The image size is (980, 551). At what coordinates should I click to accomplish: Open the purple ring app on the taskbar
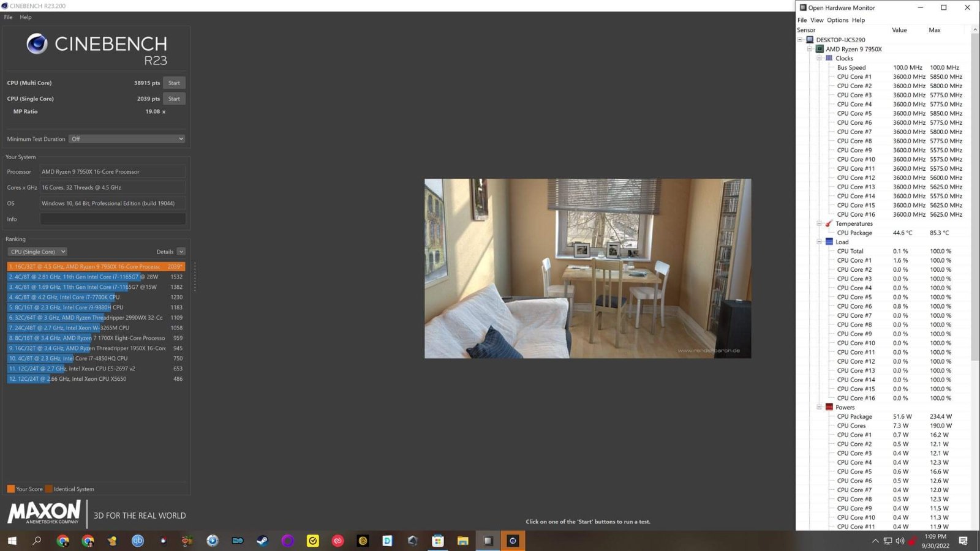pos(287,541)
